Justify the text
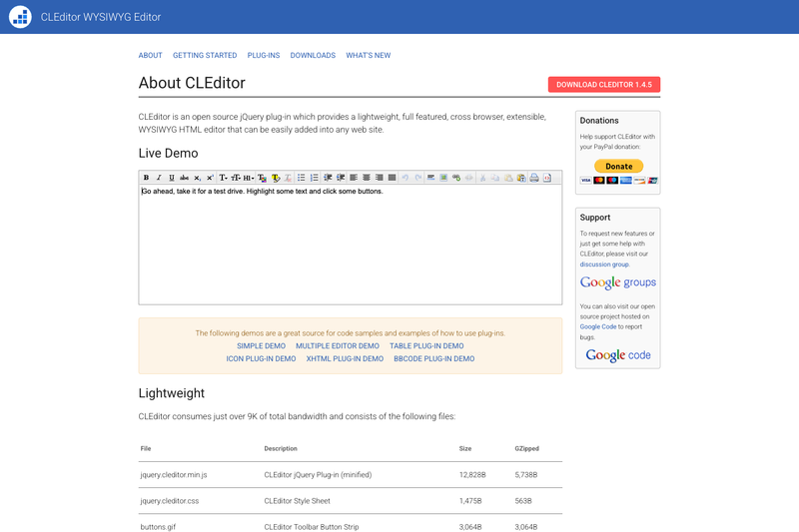The width and height of the screenshot is (799, 532). coord(392,178)
